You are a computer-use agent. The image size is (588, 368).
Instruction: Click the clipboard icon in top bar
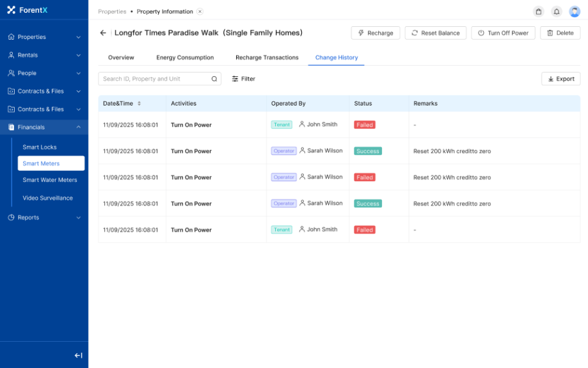click(538, 12)
